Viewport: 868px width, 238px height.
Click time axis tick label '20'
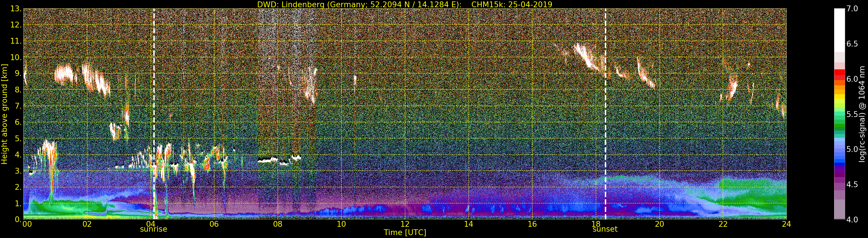coord(659,224)
